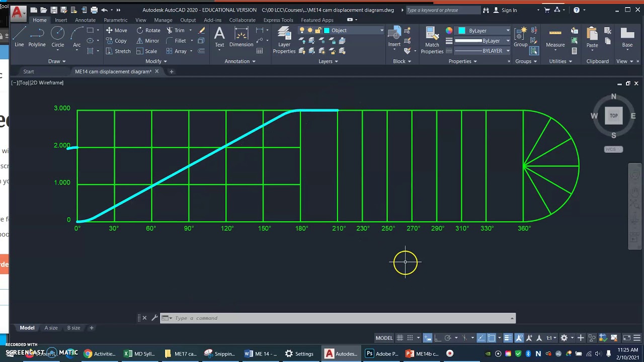Click the TOP face of ViewCube
Image resolution: width=644 pixels, height=362 pixels.
613,116
